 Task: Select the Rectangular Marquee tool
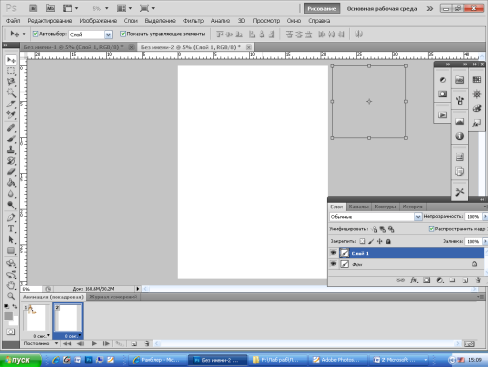11,71
